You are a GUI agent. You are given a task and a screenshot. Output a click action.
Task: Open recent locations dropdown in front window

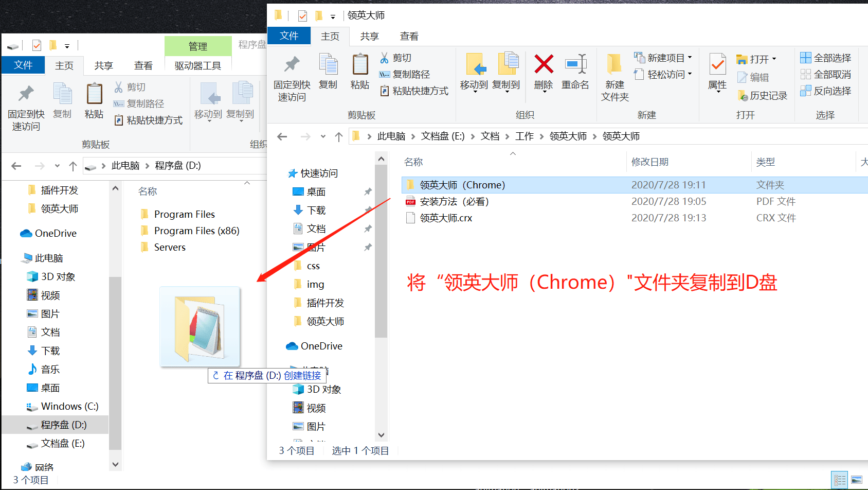coord(323,136)
